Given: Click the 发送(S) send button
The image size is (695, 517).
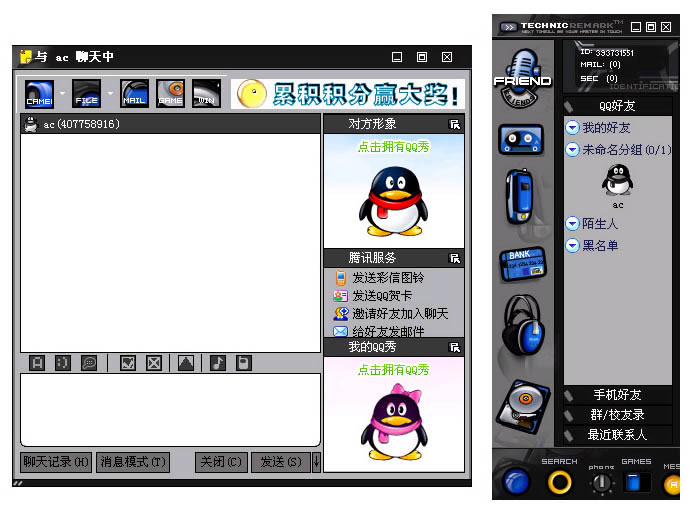Looking at the screenshot, I should tap(281, 462).
